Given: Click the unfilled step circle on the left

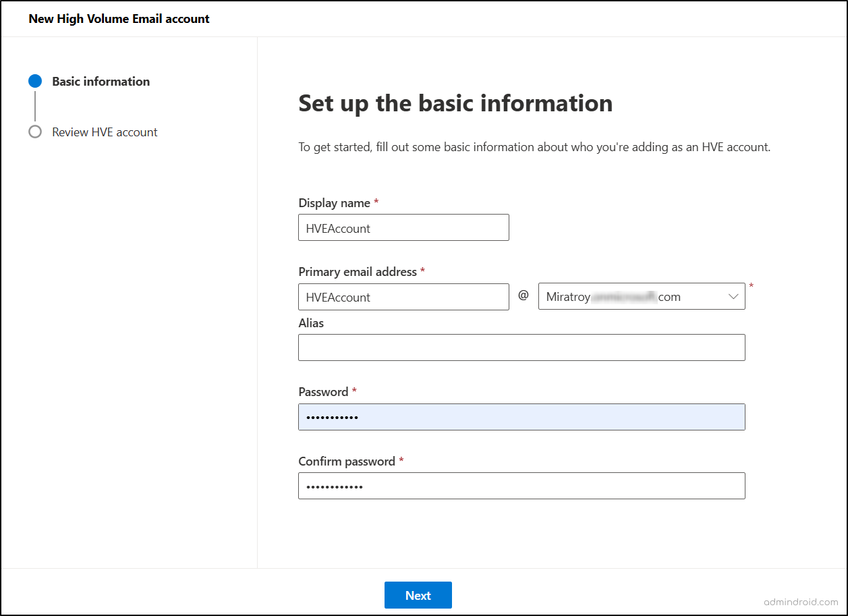Looking at the screenshot, I should pos(35,132).
